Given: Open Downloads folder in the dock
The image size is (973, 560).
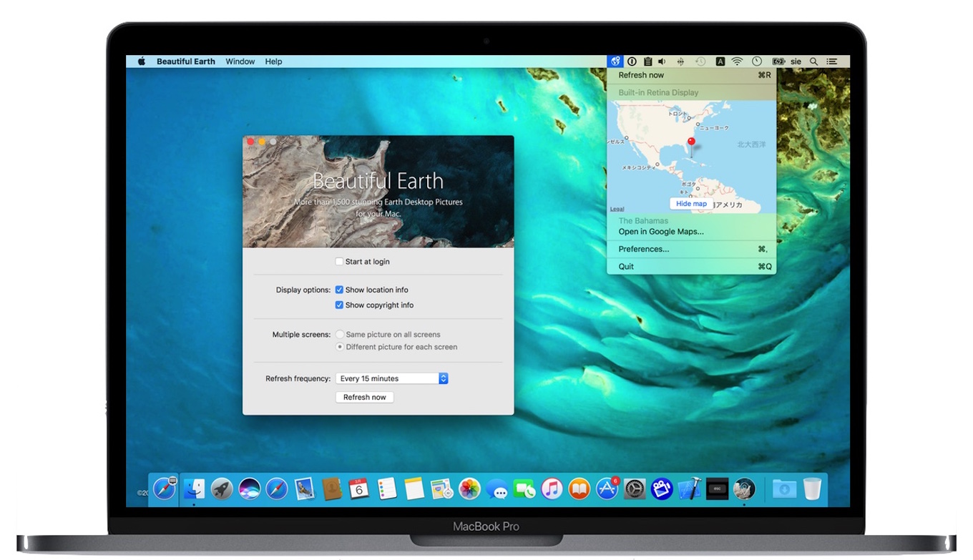Looking at the screenshot, I should [784, 489].
